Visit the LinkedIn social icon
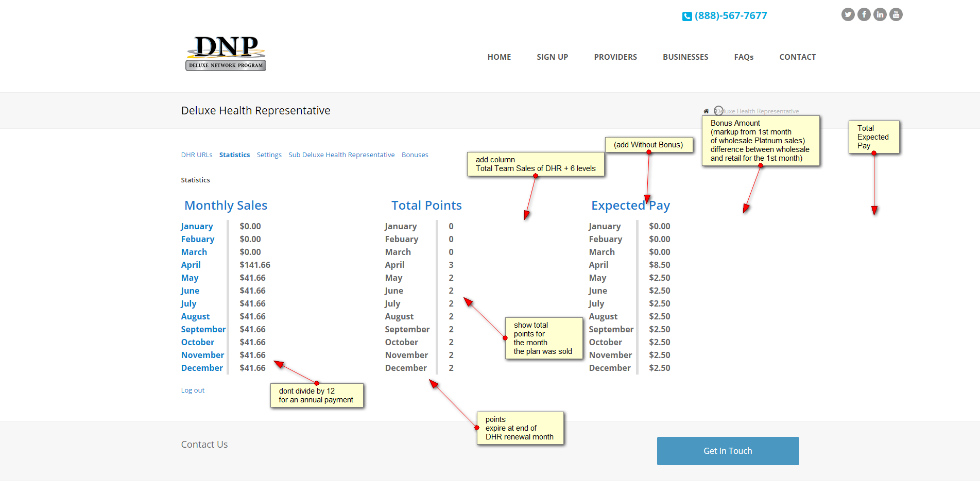 click(x=880, y=14)
